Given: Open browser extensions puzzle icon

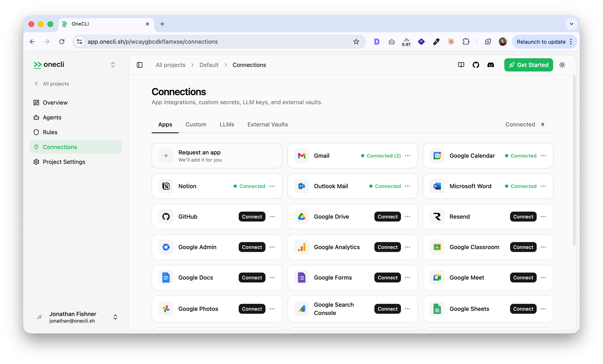Looking at the screenshot, I should tap(466, 42).
